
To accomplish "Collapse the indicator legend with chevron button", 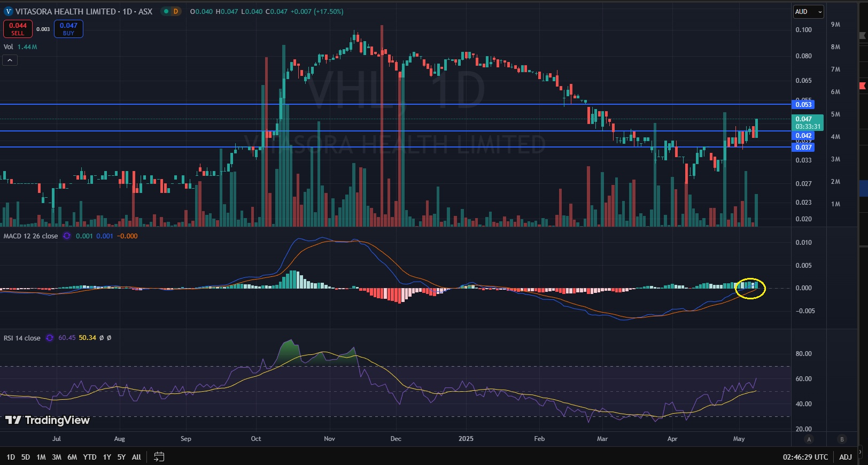I will (10, 60).
